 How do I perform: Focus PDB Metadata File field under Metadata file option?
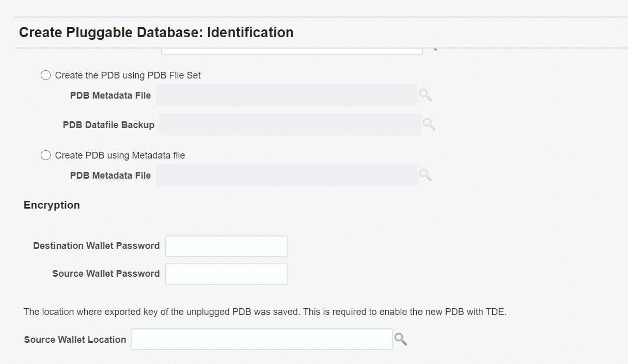coord(287,175)
